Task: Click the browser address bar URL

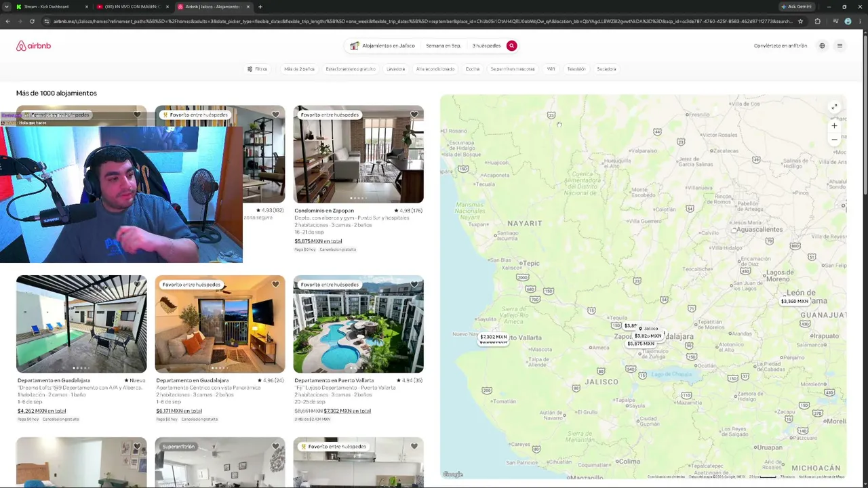Action: (422, 21)
